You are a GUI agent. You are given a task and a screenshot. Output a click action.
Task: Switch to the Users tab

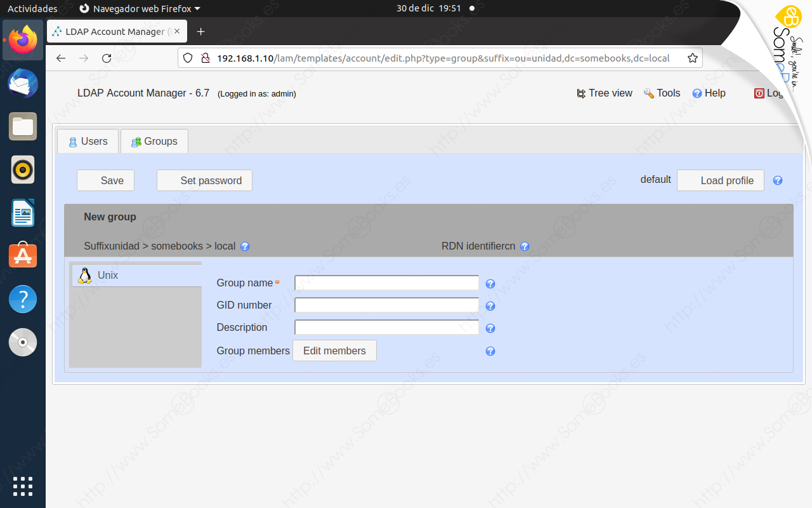[88, 141]
